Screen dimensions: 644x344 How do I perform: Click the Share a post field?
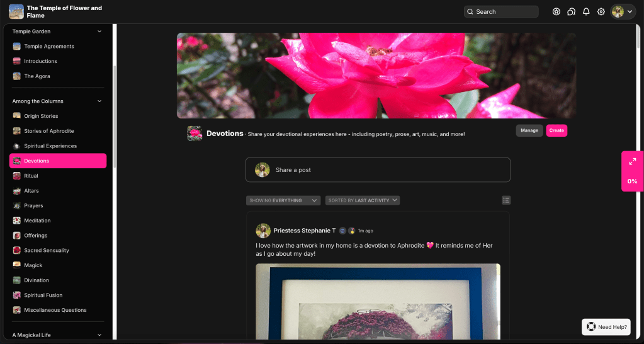click(x=378, y=170)
